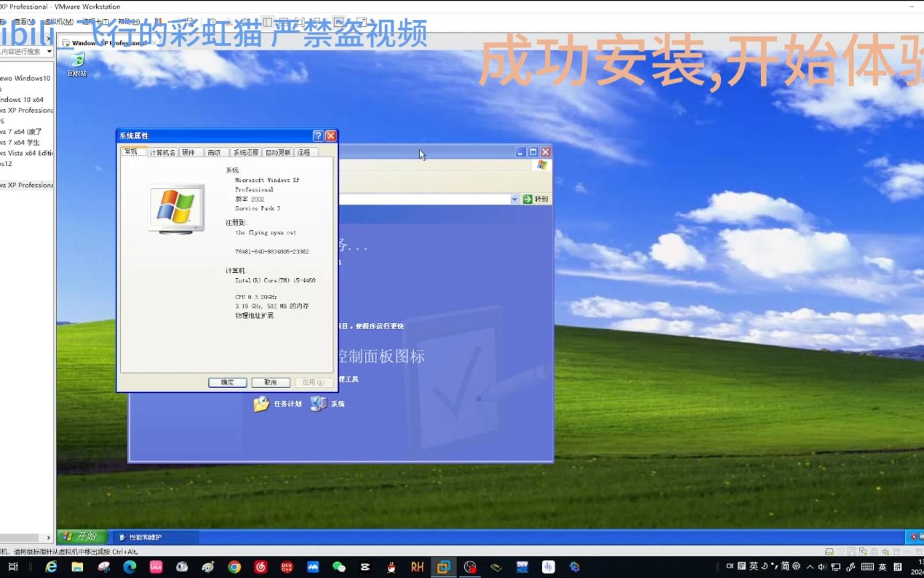Toggle 英 input mode on IME bar
This screenshot has height=578, width=924.
(x=753, y=566)
